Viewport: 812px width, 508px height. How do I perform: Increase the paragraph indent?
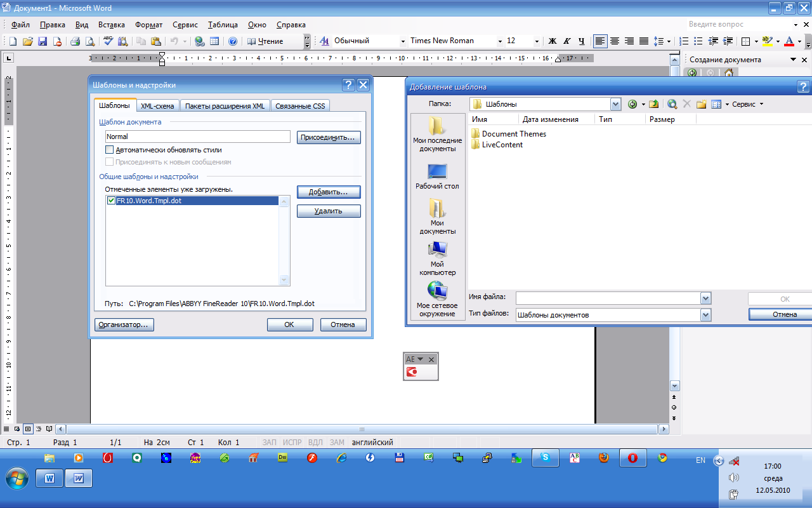pyautogui.click(x=728, y=41)
